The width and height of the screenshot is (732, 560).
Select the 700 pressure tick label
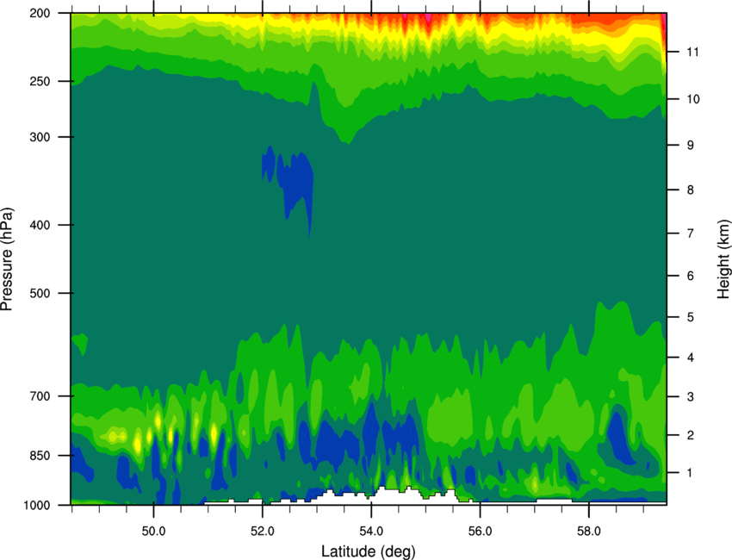point(40,396)
